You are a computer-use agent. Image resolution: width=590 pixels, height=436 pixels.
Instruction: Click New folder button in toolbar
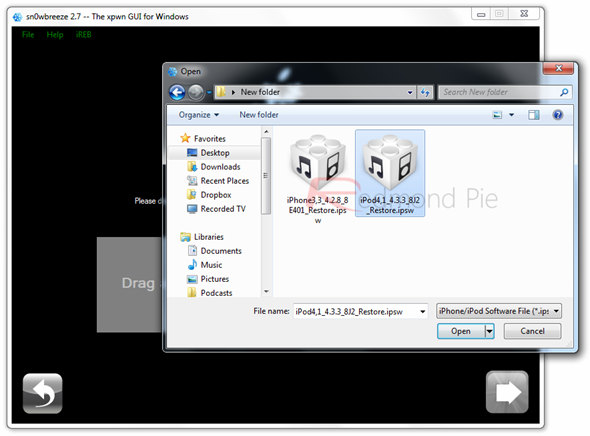coord(259,115)
